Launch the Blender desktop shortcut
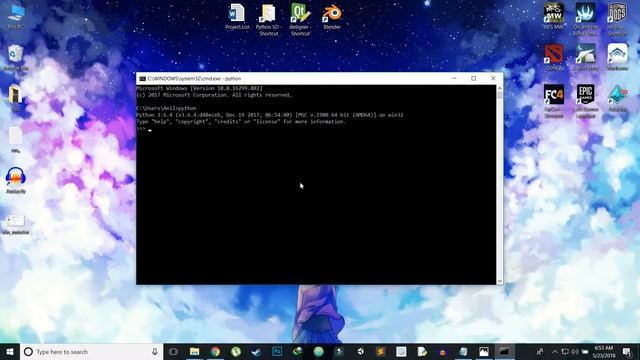 click(x=332, y=16)
